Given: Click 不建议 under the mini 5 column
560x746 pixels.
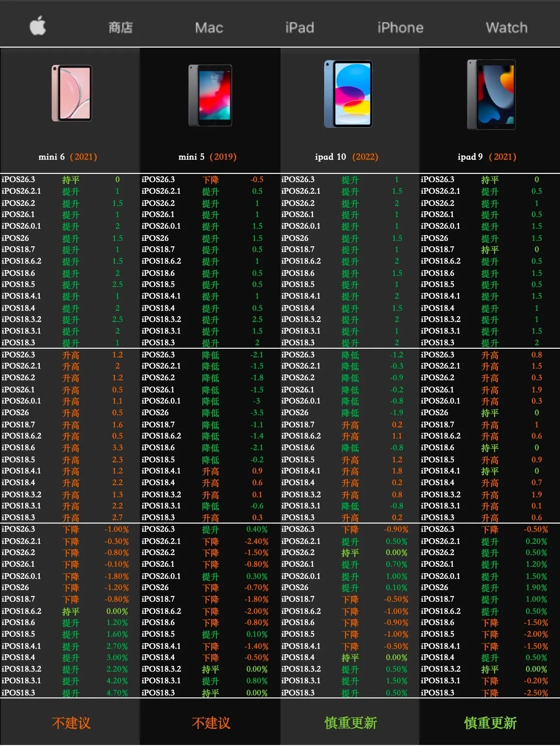Looking at the screenshot, I should (x=211, y=723).
